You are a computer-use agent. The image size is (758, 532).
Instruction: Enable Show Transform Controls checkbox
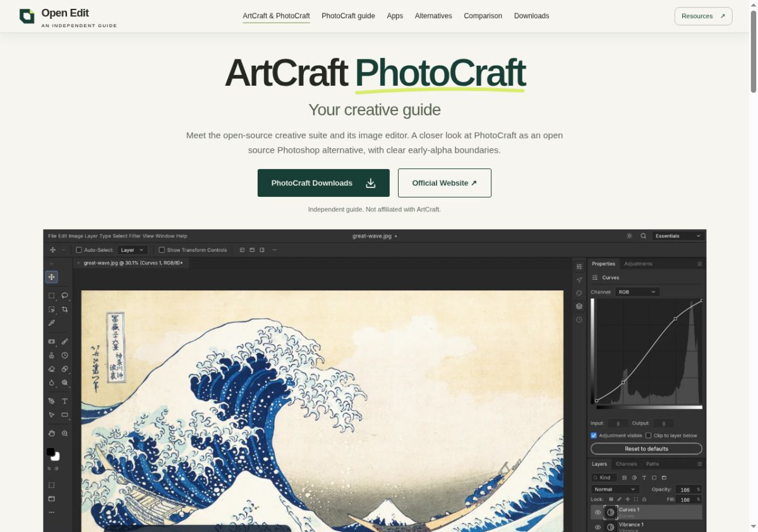pos(162,250)
